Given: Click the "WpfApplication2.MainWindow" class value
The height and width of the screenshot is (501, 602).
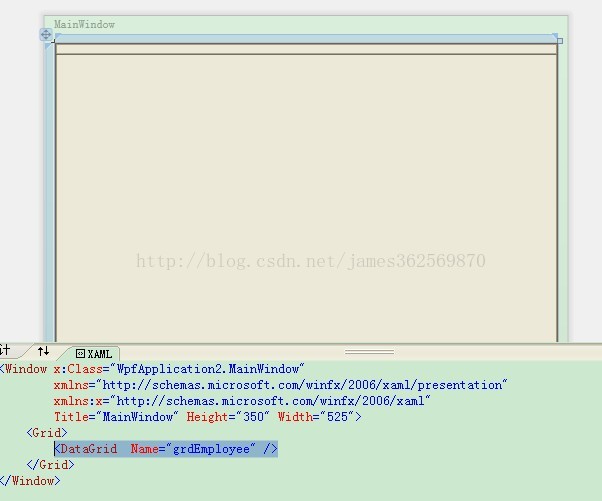Looking at the screenshot, I should tap(207, 369).
